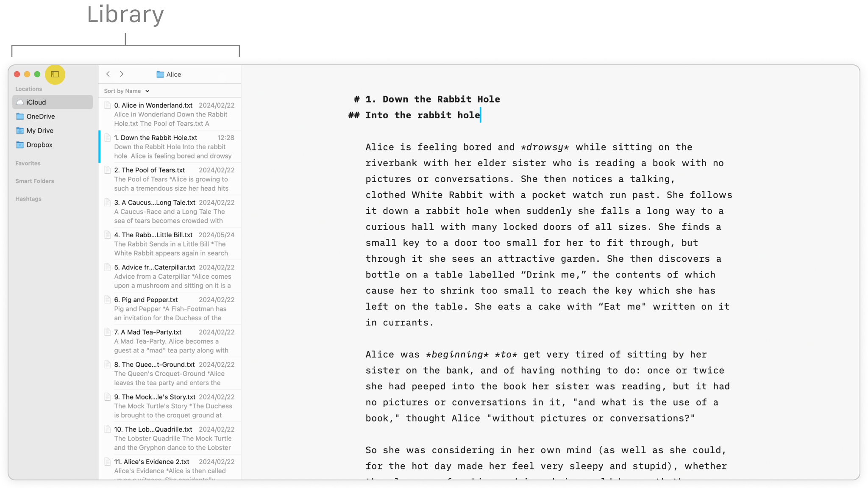Open '0. Alice in Wonderland.txt' file

click(153, 105)
